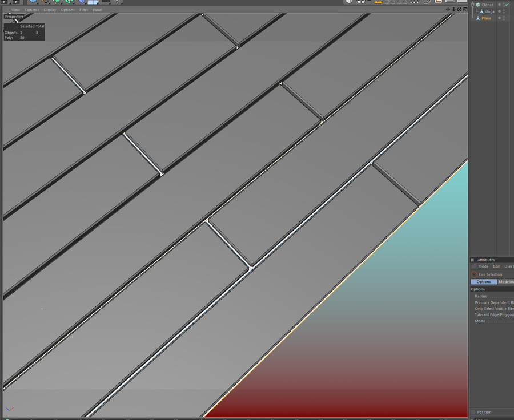
Task: Select the Plane item in object list
Action: [487, 18]
